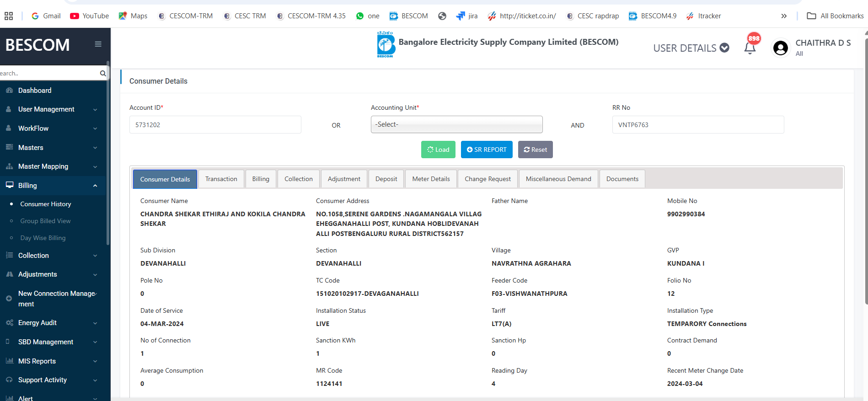
Task: Click the sidebar search magnifier icon
Action: (x=103, y=73)
